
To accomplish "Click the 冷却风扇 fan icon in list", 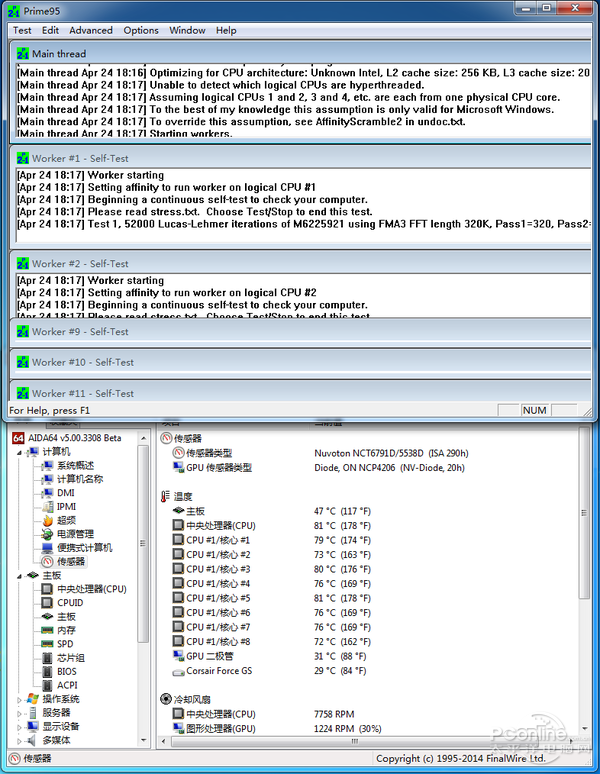I will click(x=165, y=699).
